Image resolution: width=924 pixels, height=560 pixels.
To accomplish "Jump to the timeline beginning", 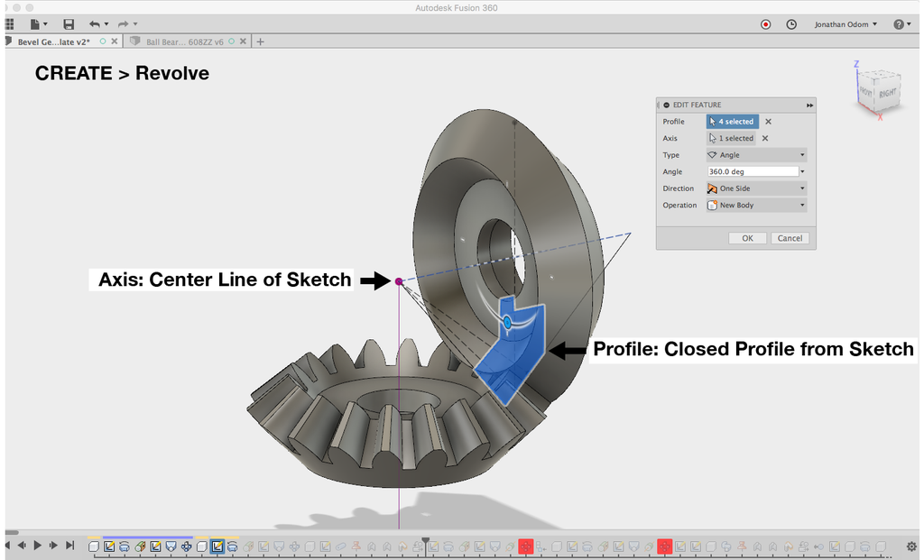I will pos(7,546).
